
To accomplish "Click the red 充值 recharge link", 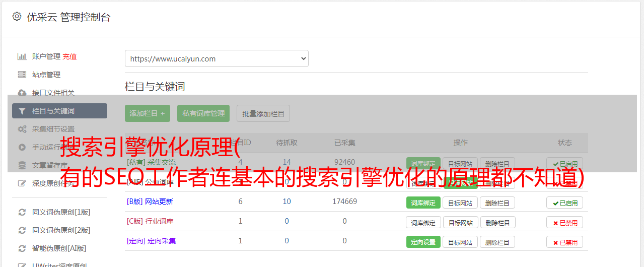I will 70,56.
